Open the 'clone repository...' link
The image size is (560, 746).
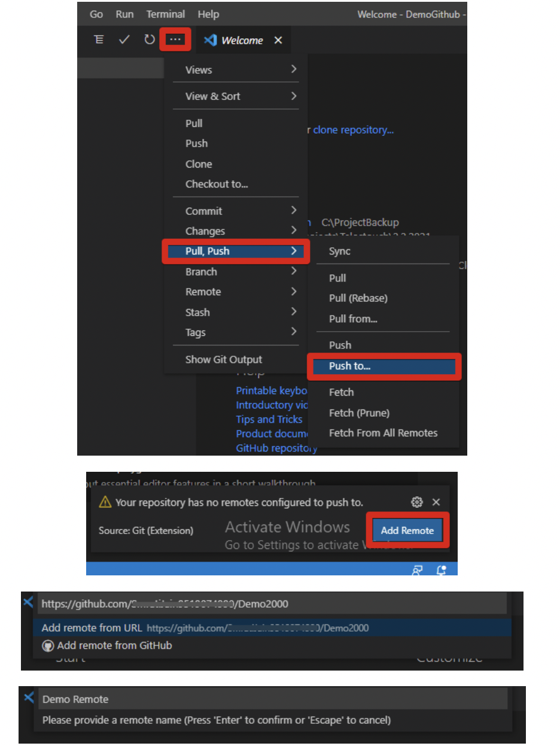coord(353,130)
